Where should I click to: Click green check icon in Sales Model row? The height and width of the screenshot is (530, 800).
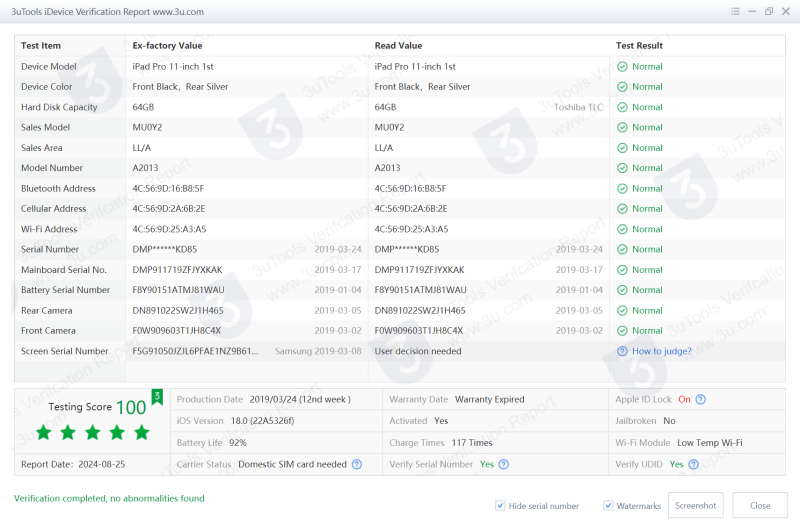click(622, 128)
